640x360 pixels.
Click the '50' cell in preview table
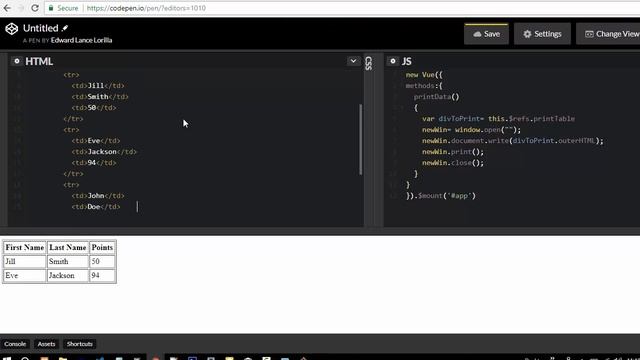click(x=102, y=262)
